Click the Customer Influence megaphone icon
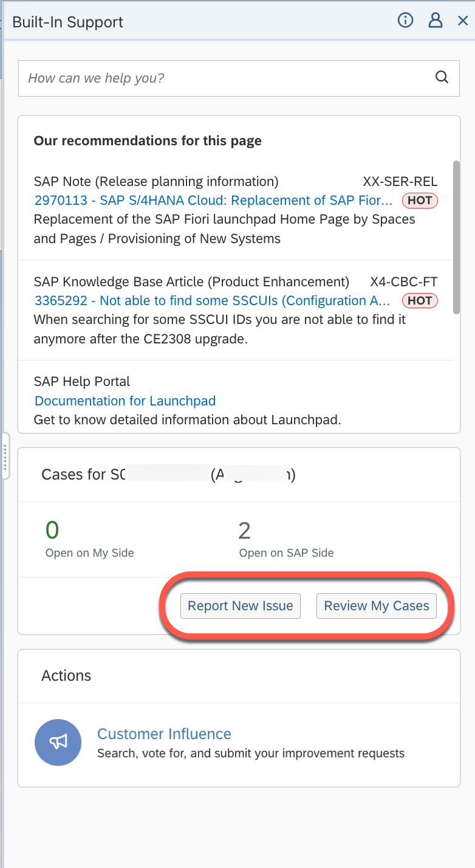475x868 pixels. point(58,742)
